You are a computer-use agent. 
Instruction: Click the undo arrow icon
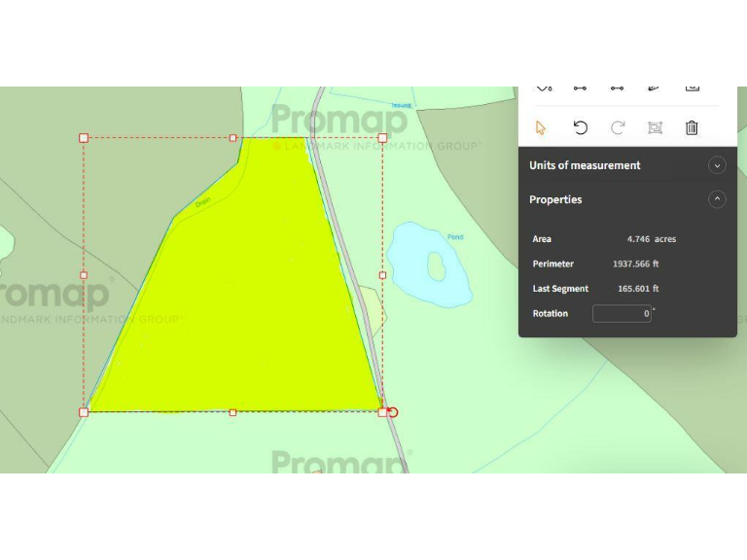click(580, 127)
